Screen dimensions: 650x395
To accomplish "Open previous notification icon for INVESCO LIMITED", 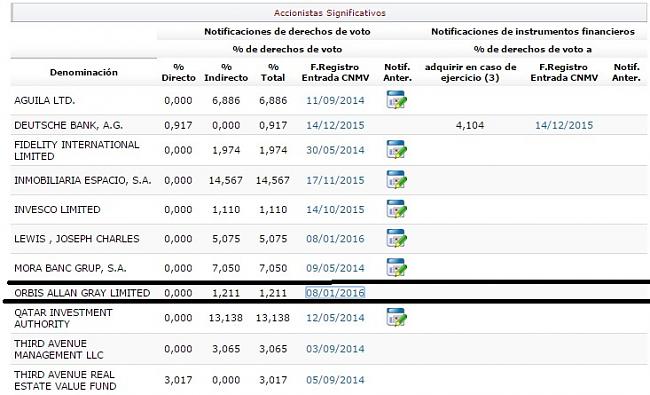I will pos(396,209).
